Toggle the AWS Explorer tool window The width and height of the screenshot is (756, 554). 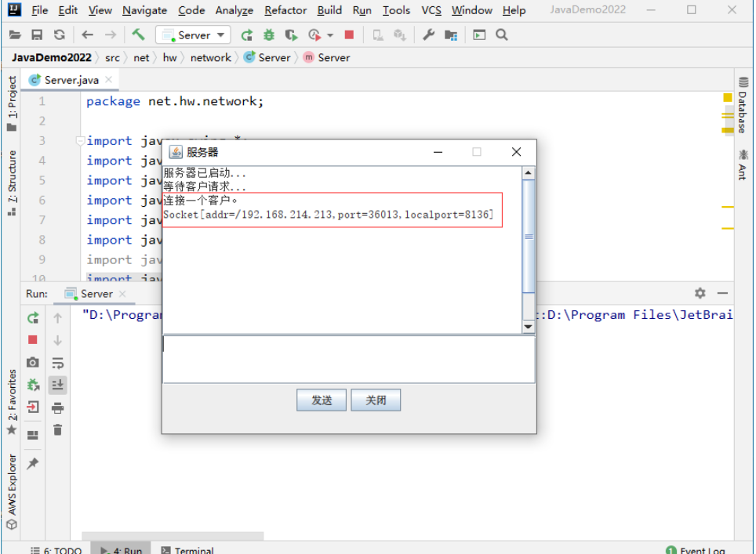(x=12, y=491)
